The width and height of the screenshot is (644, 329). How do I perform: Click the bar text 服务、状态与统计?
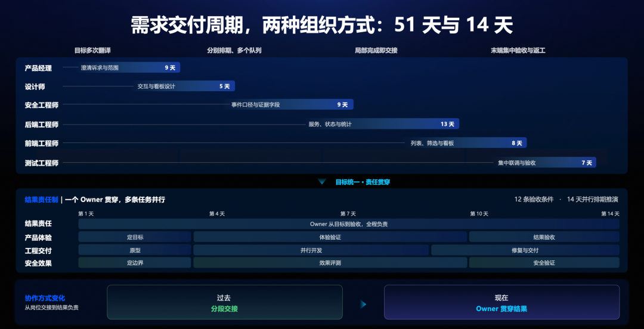[330, 124]
